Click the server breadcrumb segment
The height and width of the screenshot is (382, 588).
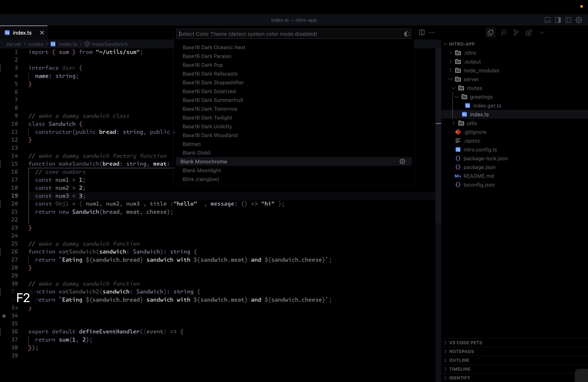click(14, 44)
